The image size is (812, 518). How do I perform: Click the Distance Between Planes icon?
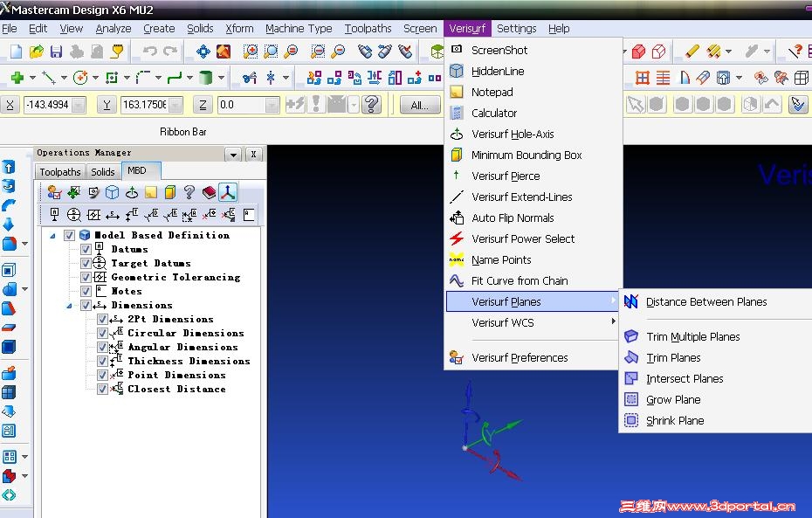coord(630,301)
